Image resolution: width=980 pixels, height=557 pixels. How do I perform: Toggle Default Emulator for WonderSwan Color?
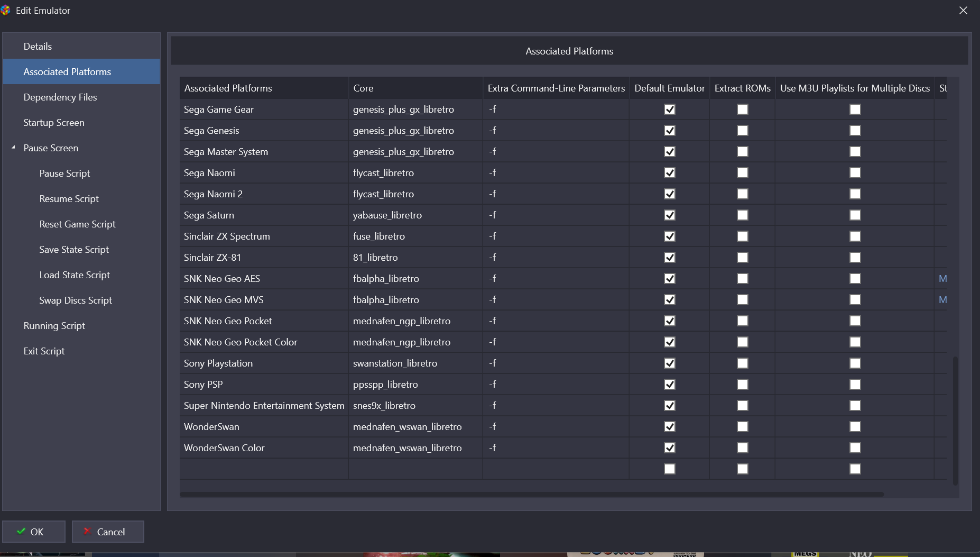(670, 448)
